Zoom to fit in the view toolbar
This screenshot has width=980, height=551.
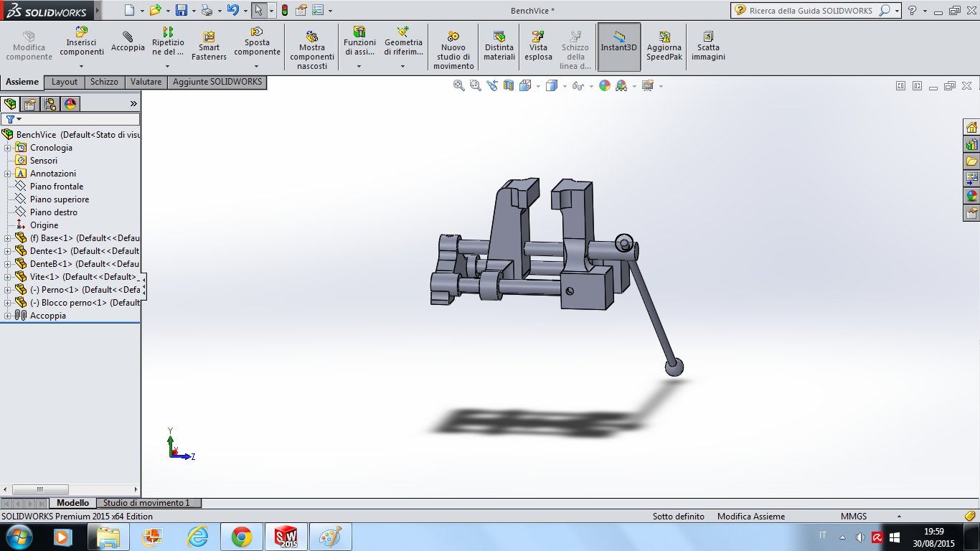(x=459, y=85)
